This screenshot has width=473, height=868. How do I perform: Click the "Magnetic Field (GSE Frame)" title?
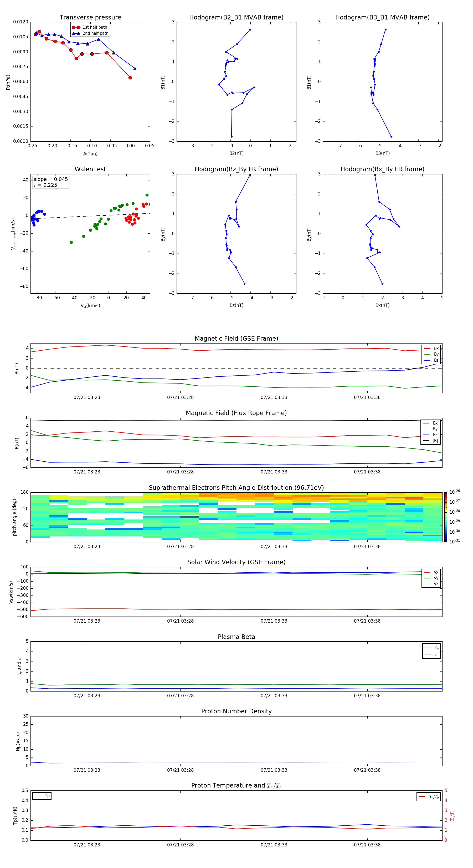tap(236, 338)
